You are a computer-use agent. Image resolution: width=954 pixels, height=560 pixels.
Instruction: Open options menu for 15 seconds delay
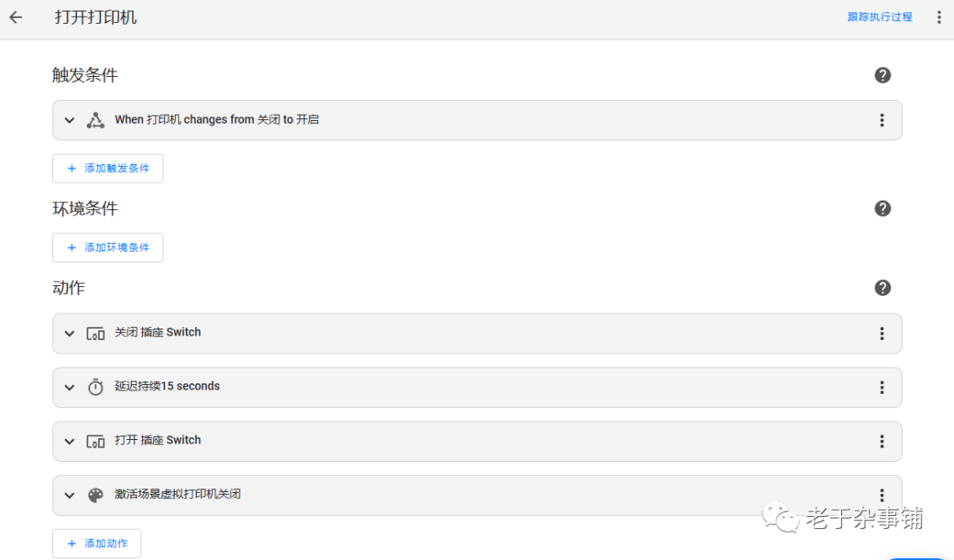tap(882, 388)
